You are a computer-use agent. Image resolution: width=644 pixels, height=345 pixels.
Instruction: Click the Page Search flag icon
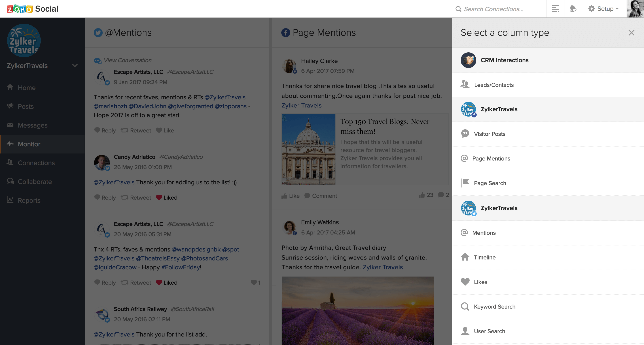pos(465,183)
